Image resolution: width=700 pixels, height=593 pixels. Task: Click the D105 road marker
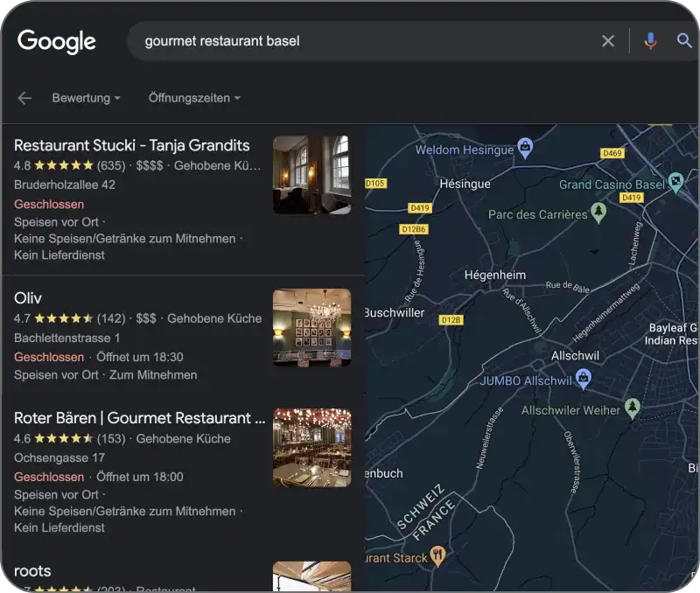(x=375, y=183)
